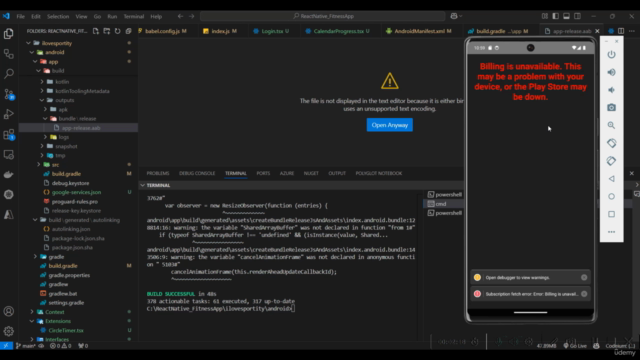Screen dimensions: 640x360
Task: Open the File menu
Action: [x=20, y=16]
